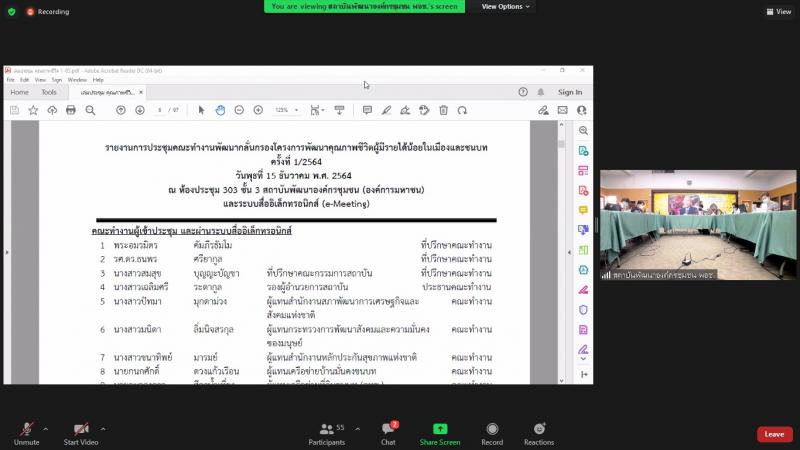The height and width of the screenshot is (450, 800).
Task: Open the Help menu in Acrobat
Action: coord(98,80)
